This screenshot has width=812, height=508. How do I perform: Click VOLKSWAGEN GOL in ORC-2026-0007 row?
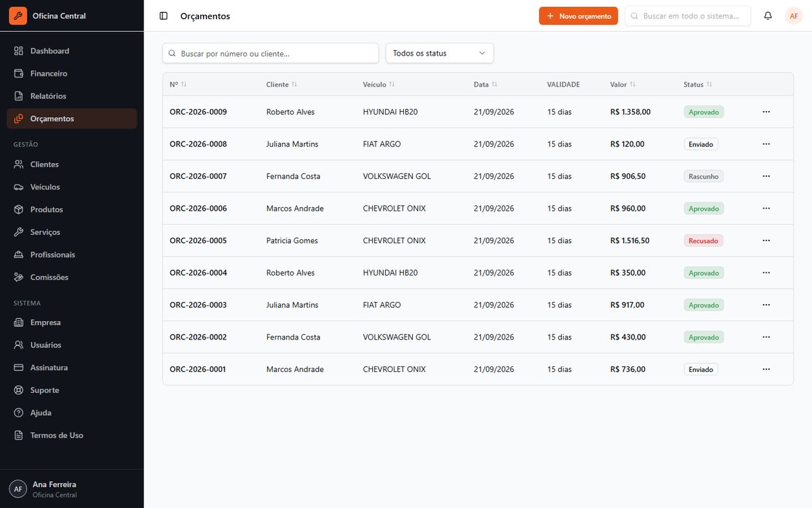click(397, 176)
